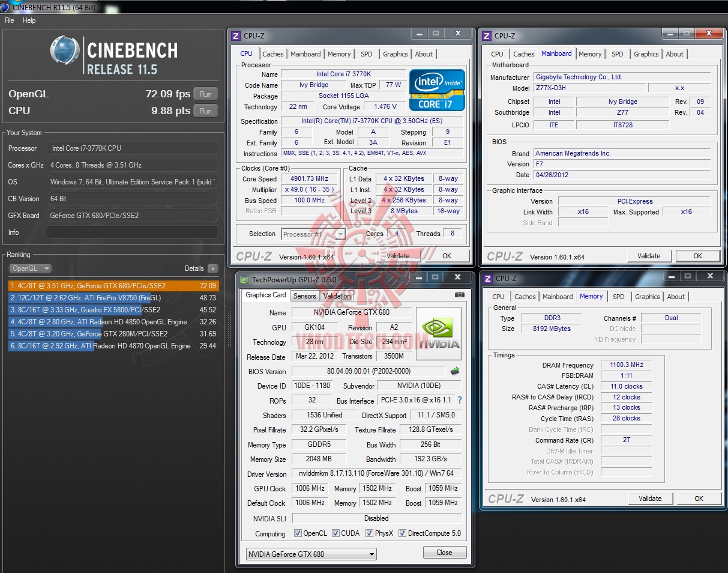Click the Details arrow button in Ranking

(213, 268)
